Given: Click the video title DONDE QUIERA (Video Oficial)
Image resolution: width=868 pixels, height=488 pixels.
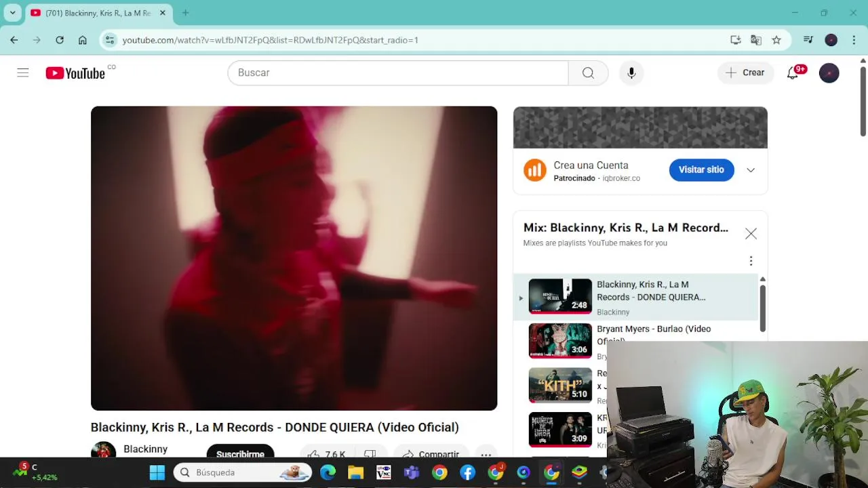Looking at the screenshot, I should click(275, 427).
